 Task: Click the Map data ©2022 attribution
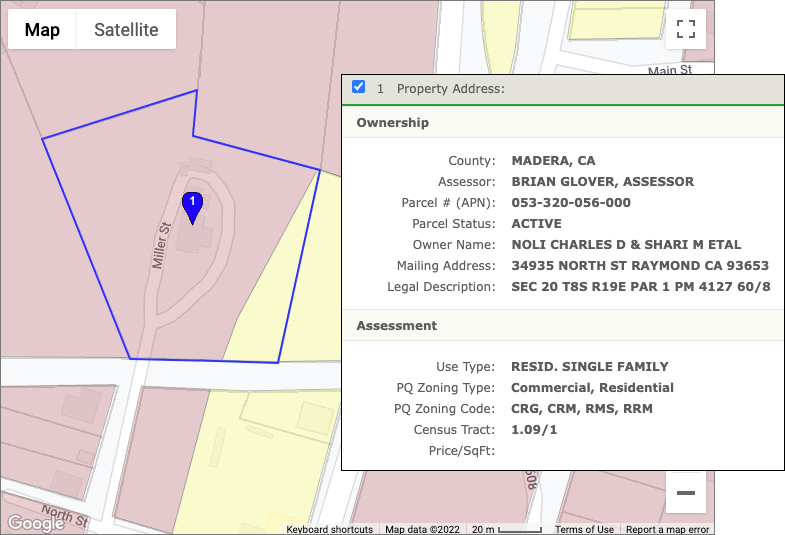coord(424,529)
